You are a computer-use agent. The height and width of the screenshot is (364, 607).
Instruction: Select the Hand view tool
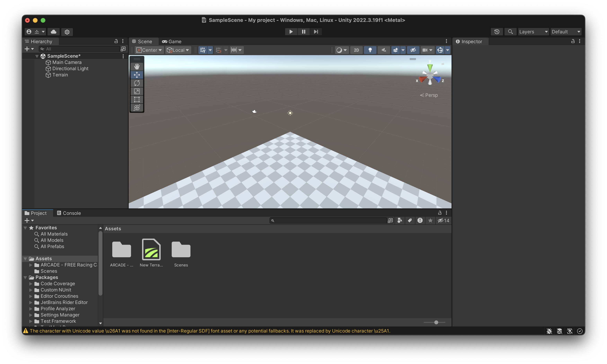137,66
